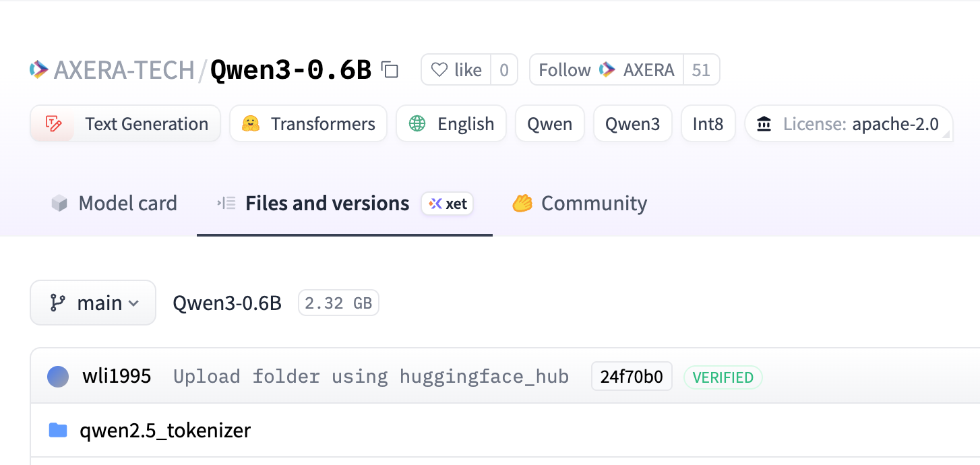The height and width of the screenshot is (465, 980).
Task: Select the Int8 tag
Action: 708,124
